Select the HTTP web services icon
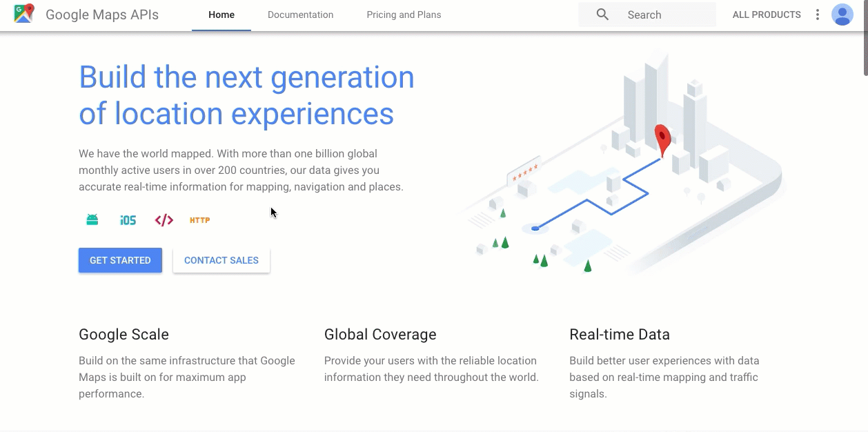Viewport: 868px width, 432px height. point(200,220)
